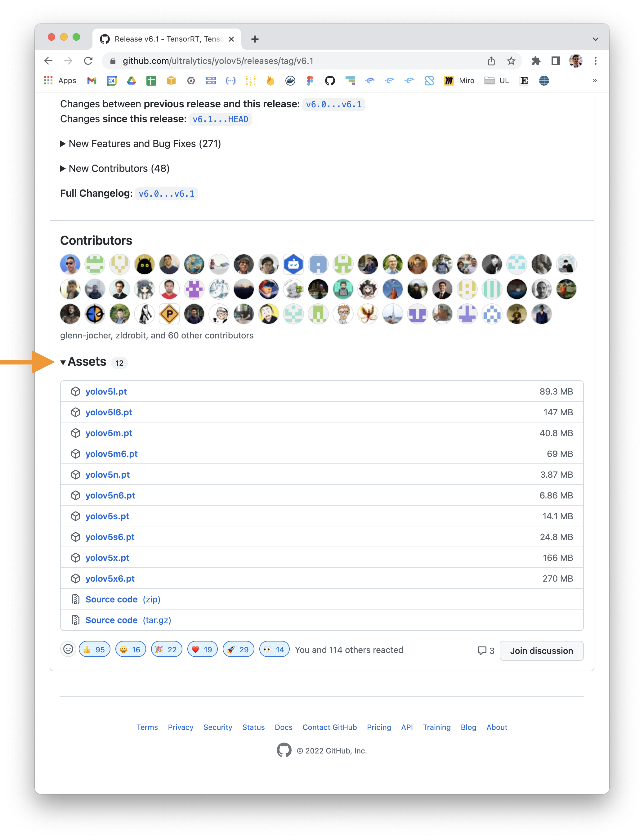This screenshot has height=840, width=644.
Task: Select the Release v6.1 browser tab
Action: pos(167,39)
